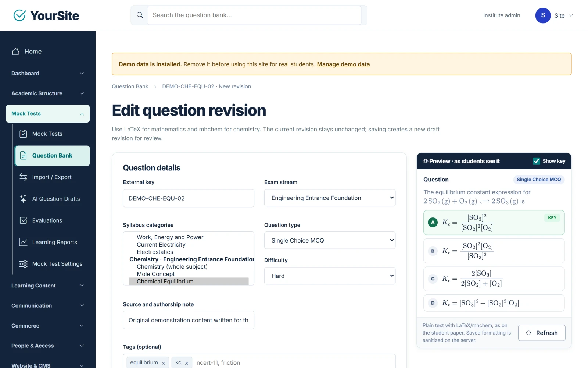Go to Question Bank breadcrumb
Image resolution: width=588 pixels, height=368 pixels.
point(130,86)
